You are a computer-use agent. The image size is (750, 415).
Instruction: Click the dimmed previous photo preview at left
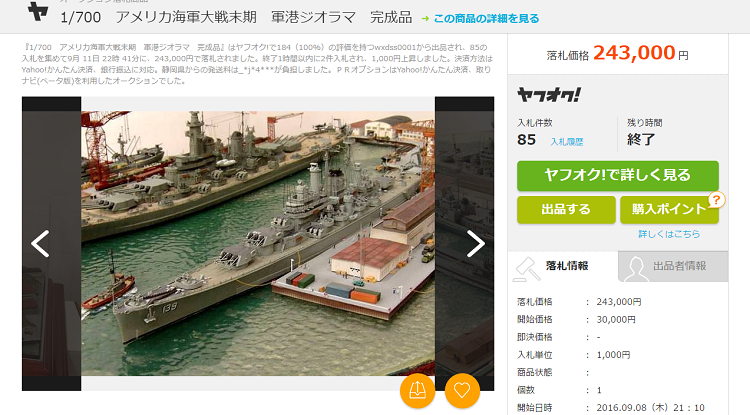[51, 244]
